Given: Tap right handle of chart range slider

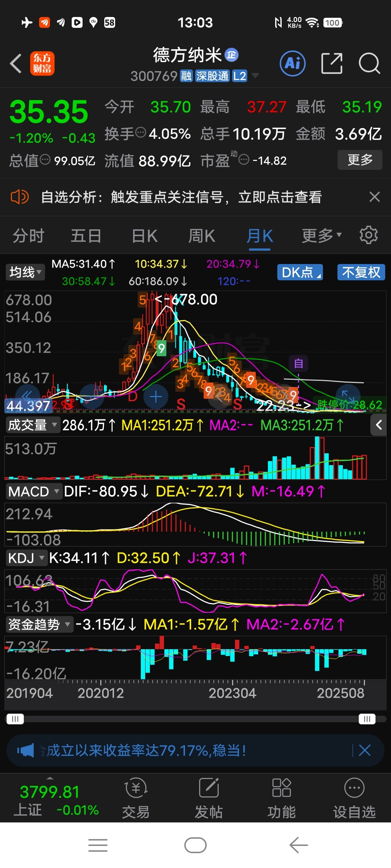Looking at the screenshot, I should pyautogui.click(x=367, y=719).
